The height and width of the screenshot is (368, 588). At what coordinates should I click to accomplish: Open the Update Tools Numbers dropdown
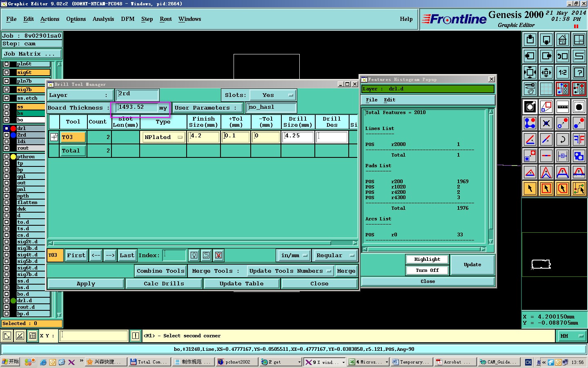[x=290, y=271]
